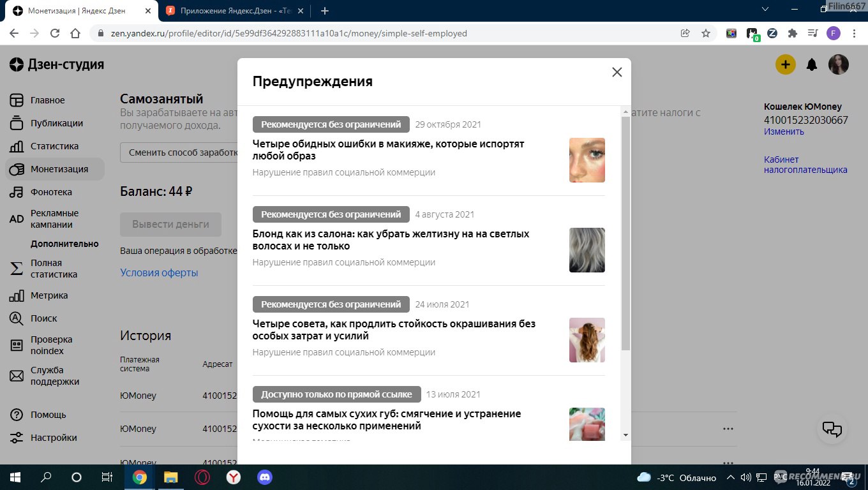
Task: Click the dialog scrollbar down arrow
Action: [625, 434]
